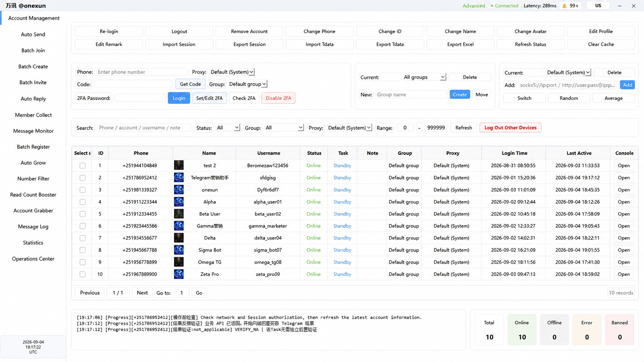Go to Auto Send section
Viewport: 644px width, 362px height.
[33, 34]
